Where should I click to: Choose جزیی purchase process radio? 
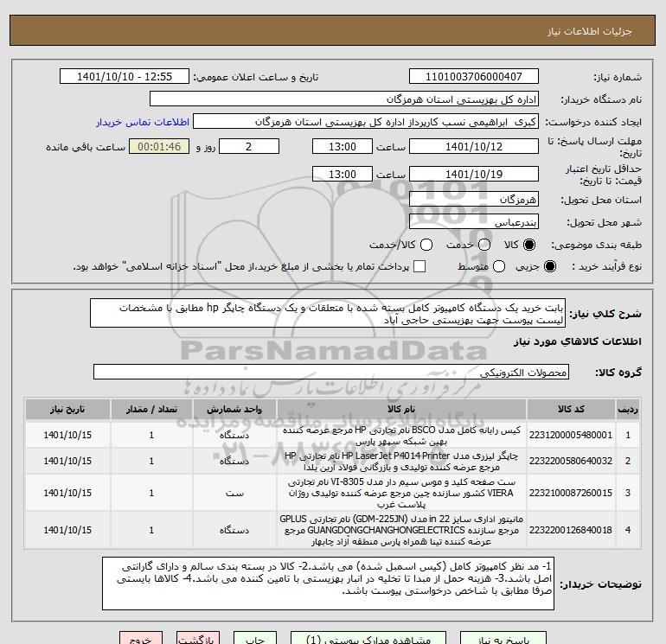click(x=549, y=266)
